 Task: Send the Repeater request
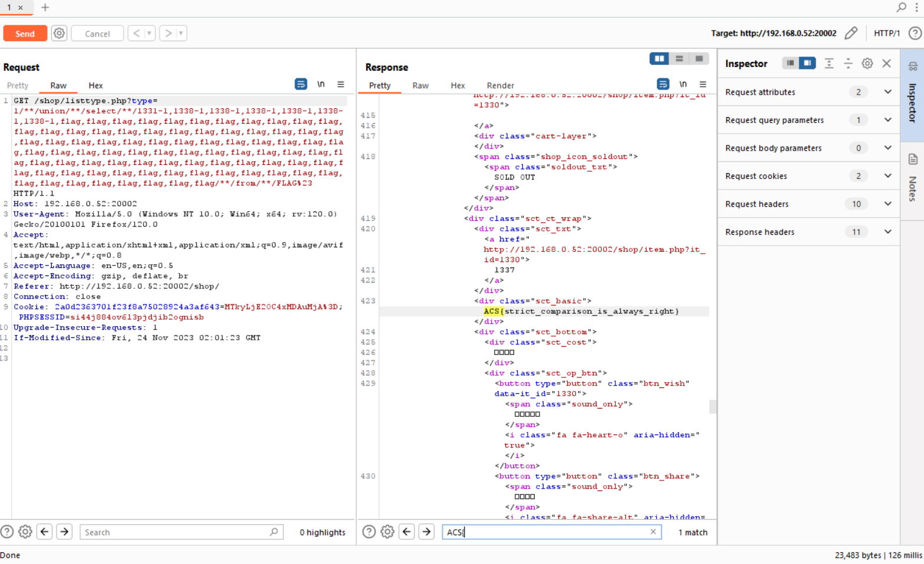point(25,34)
